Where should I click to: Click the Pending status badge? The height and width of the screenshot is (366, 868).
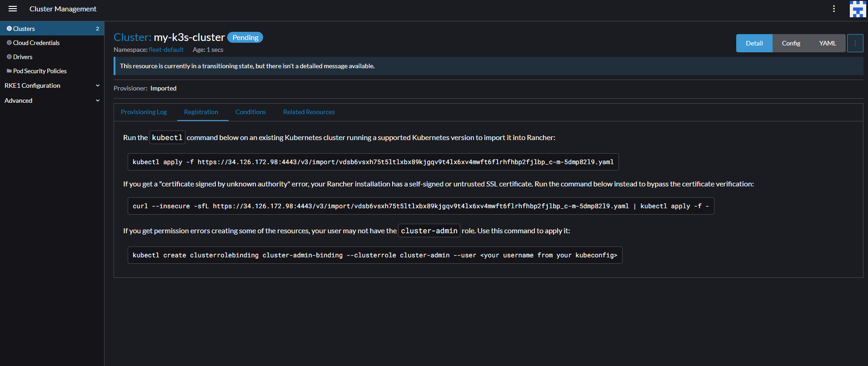pos(245,37)
